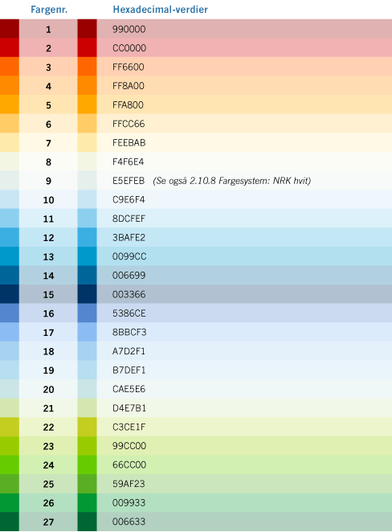Select hex value 5386CE
The width and height of the screenshot is (392, 532).
(x=129, y=313)
